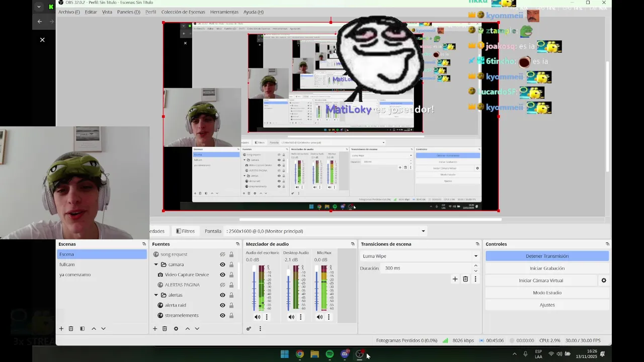Screen dimensions: 644x362
Task: Hide the Video Capture Device source
Action: point(222,275)
